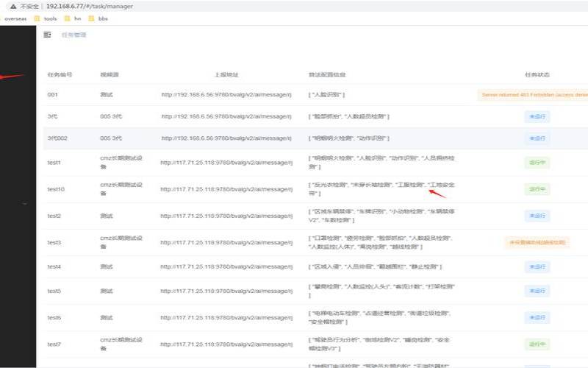Click the 未运行 status tag in test6 row
This screenshot has height=368, width=588.
pos(537,318)
